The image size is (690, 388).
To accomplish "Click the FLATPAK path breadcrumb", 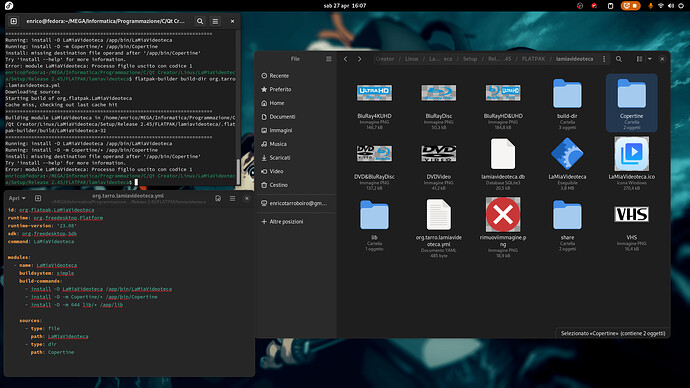I will [533, 59].
